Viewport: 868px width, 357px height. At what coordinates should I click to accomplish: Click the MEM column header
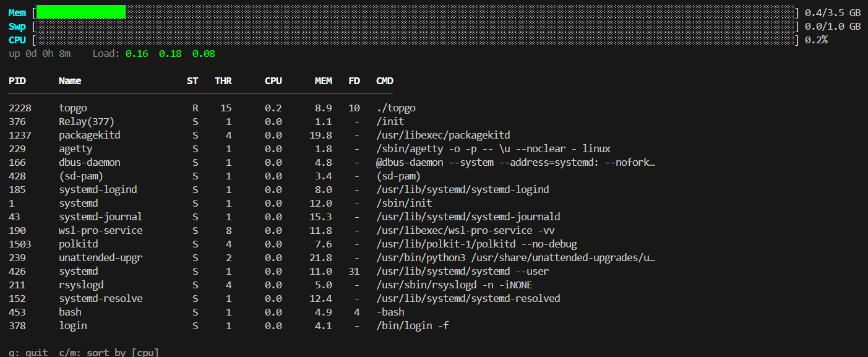click(324, 81)
